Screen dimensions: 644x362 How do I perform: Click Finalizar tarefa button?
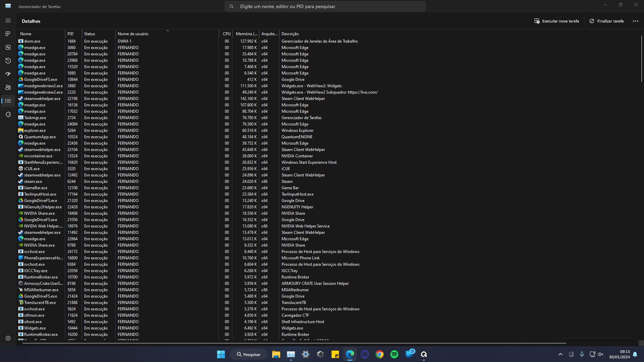[x=606, y=21]
